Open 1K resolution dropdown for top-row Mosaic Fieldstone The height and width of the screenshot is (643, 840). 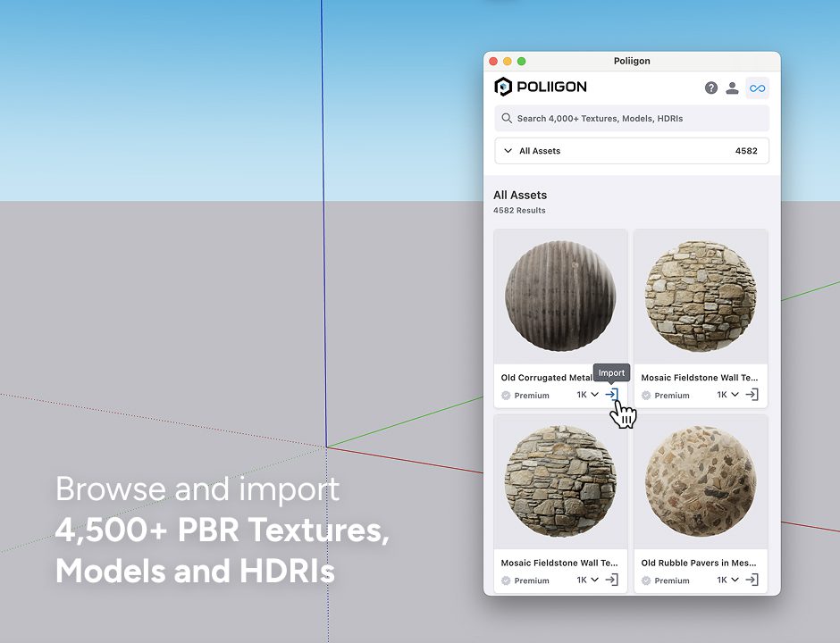728,395
